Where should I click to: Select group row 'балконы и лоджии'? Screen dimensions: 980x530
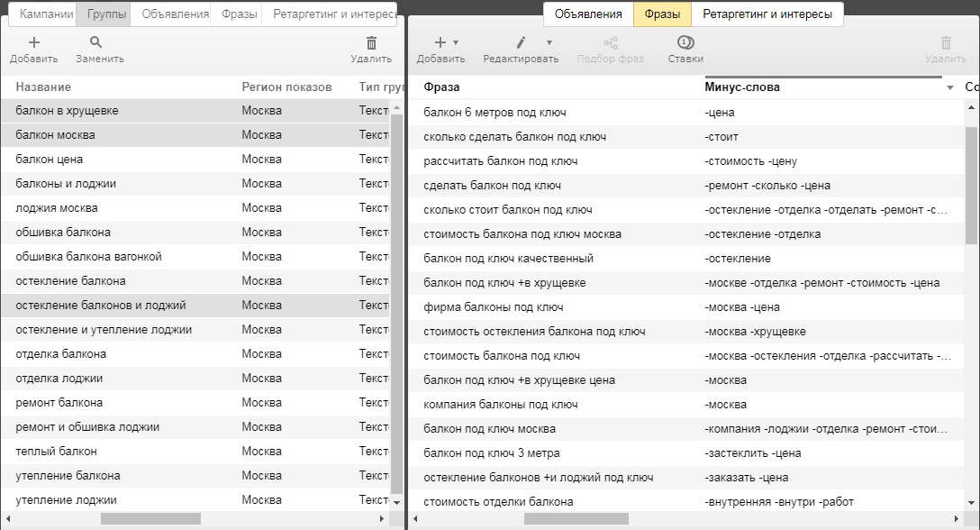pyautogui.click(x=195, y=184)
